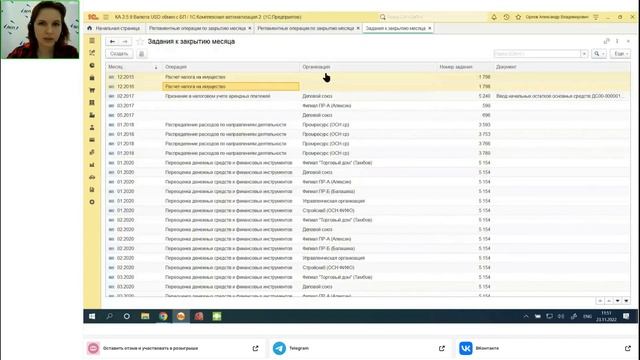Click ENG language indicator in system tray

587,316
